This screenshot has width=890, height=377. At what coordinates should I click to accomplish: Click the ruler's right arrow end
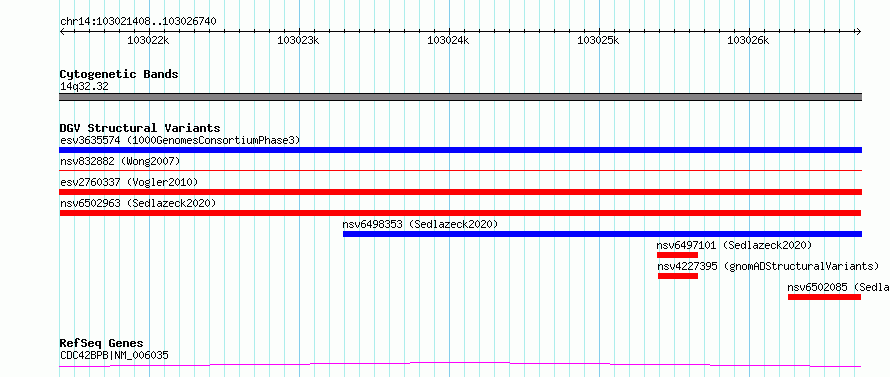859,31
